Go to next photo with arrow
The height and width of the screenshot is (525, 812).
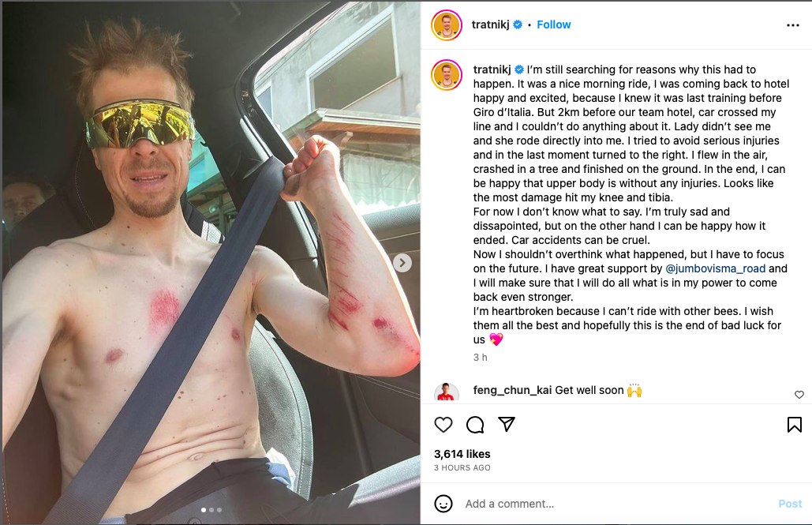(402, 263)
